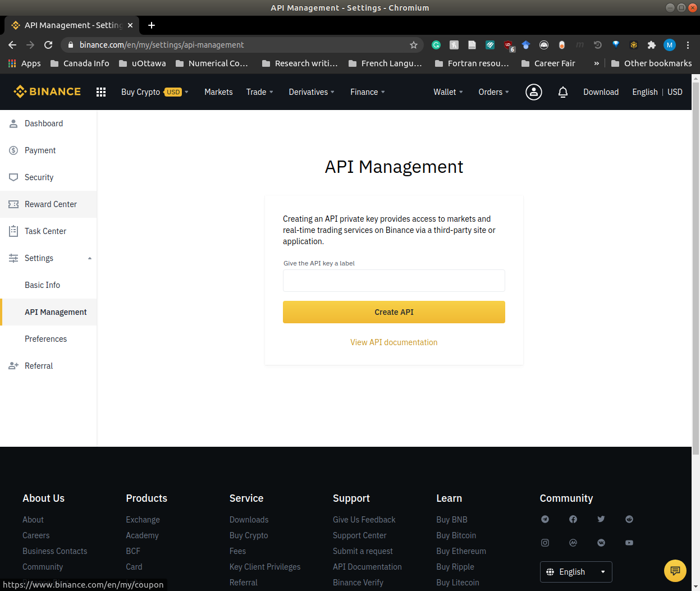Screen dimensions: 700x591
Task: Open the Other bookmarks folder
Action: point(651,63)
